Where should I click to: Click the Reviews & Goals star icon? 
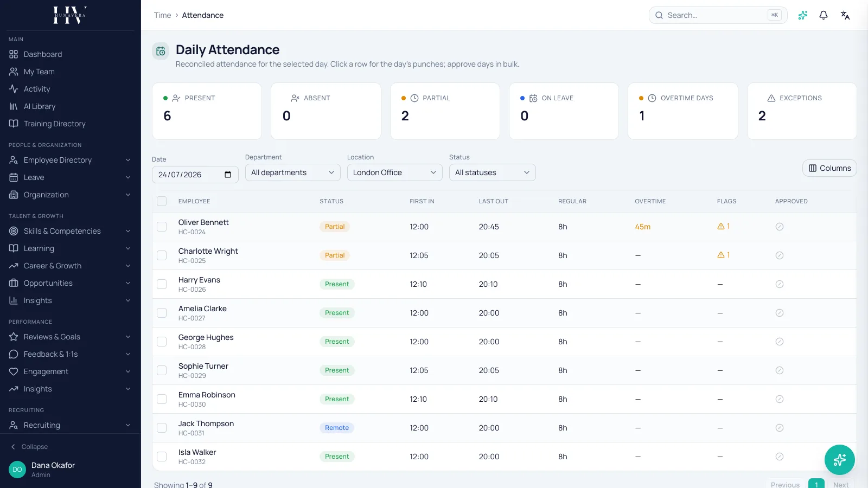[x=14, y=337]
